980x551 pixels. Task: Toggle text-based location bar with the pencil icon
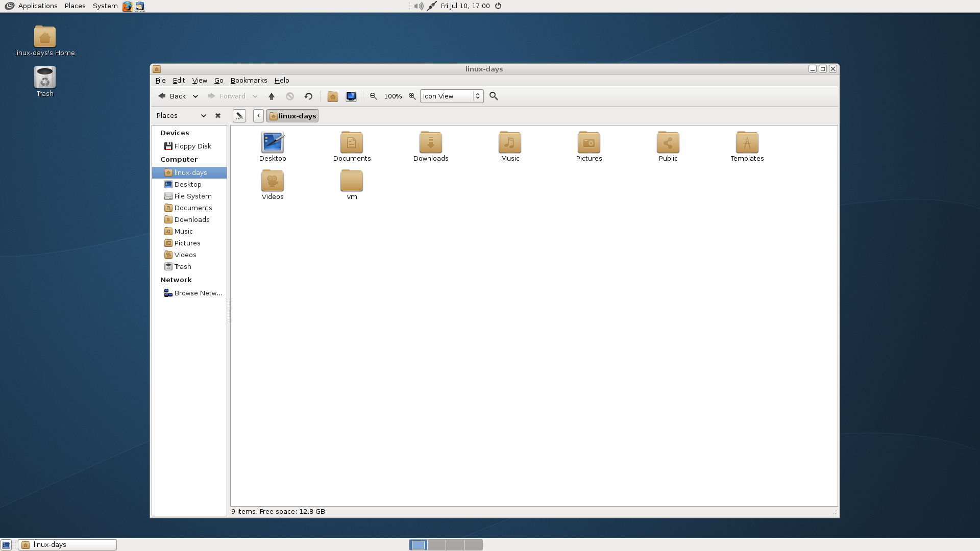239,116
